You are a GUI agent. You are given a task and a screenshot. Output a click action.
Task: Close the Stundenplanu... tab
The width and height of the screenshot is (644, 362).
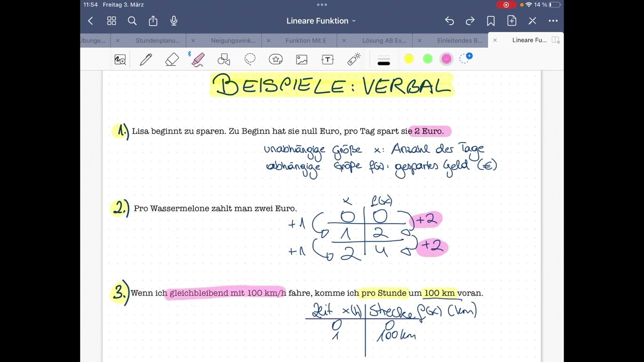tap(118, 40)
